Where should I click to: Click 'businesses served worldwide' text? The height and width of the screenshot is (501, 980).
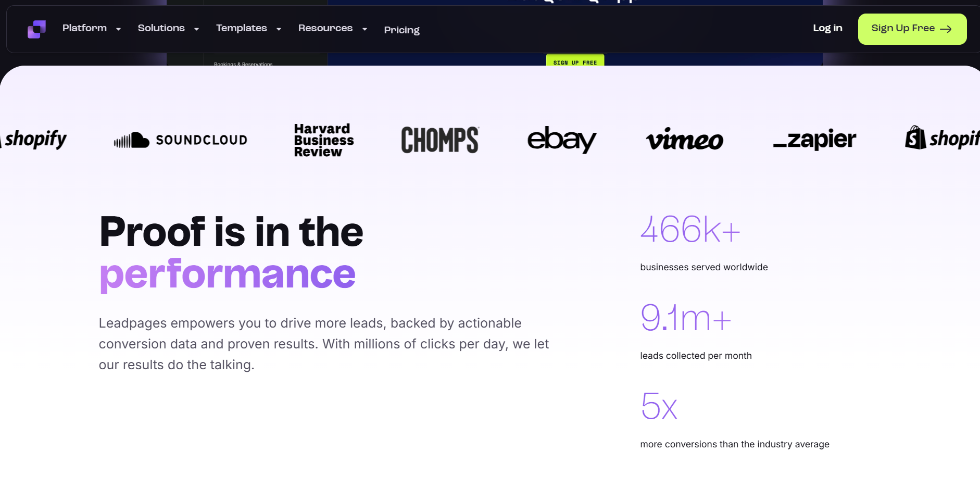tap(704, 267)
